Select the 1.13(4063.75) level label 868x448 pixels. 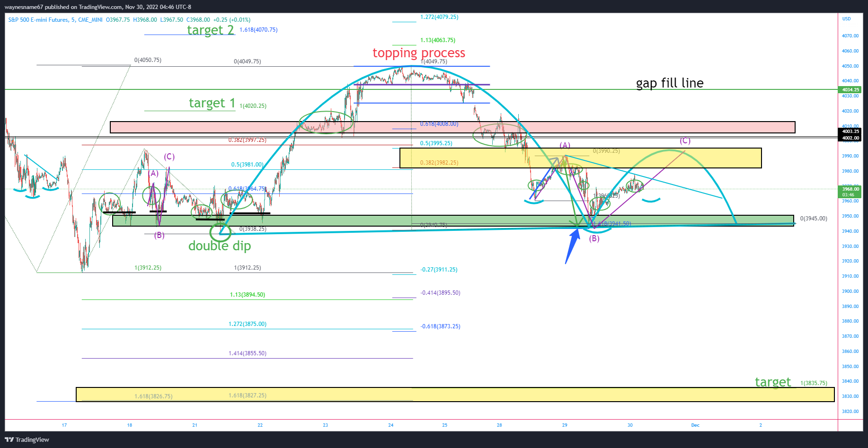coord(438,40)
